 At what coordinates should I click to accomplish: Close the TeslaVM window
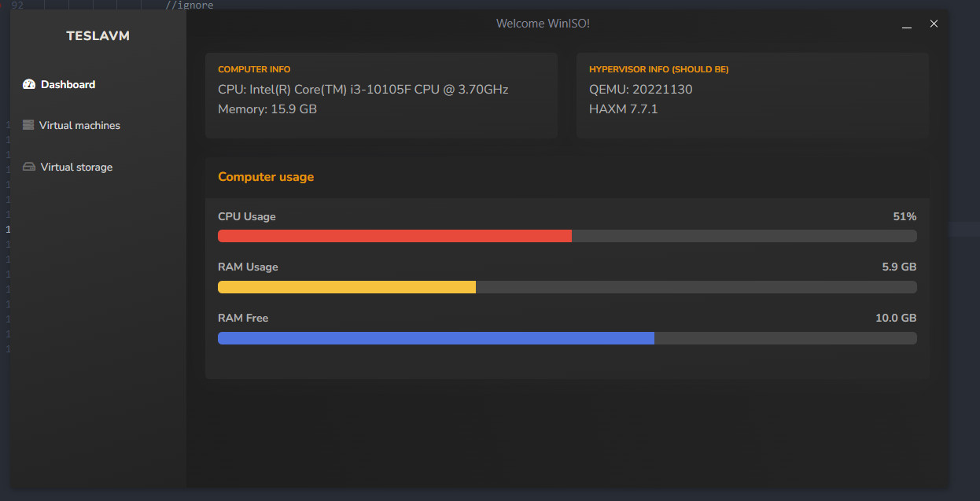click(x=934, y=24)
